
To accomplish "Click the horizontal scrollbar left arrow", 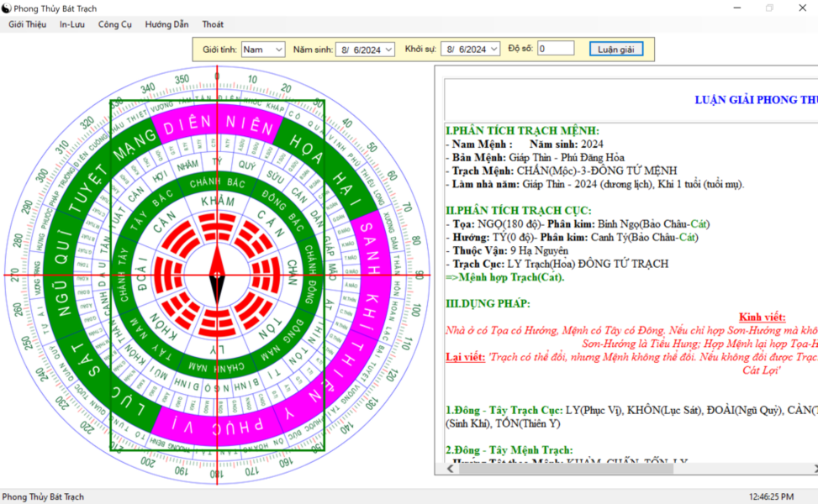I will click(x=451, y=469).
